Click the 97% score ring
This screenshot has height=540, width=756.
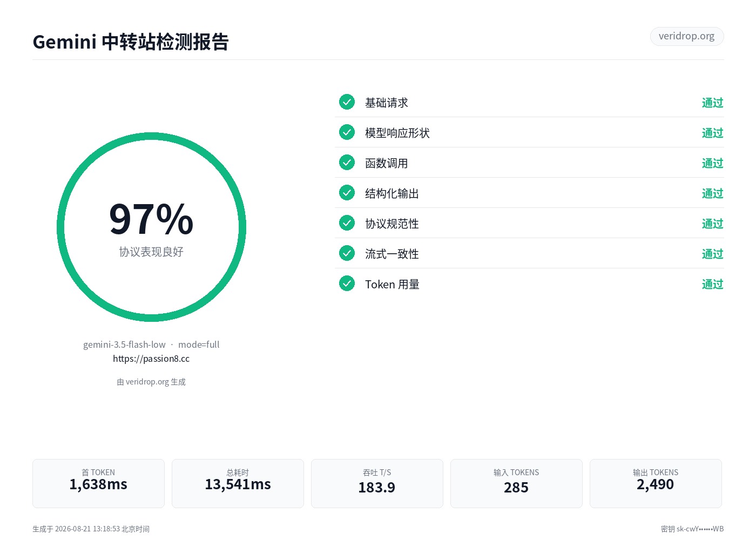pos(151,227)
